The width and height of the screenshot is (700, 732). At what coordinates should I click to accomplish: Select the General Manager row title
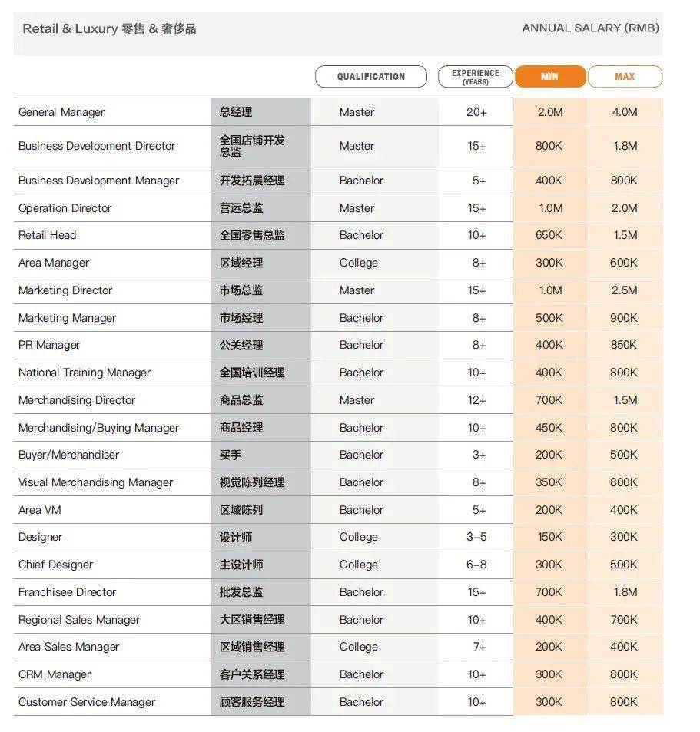(x=61, y=112)
